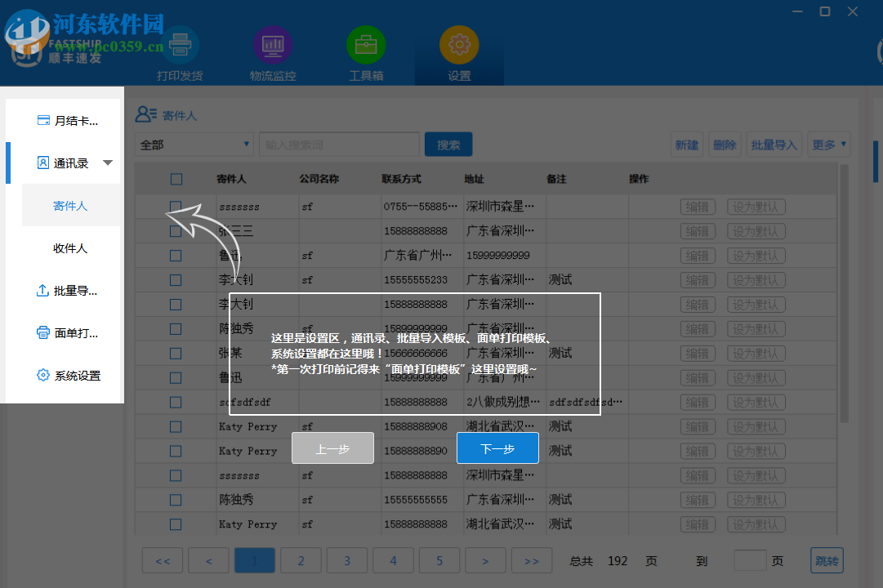Open the 工具箱 toolbox module
The height and width of the screenshot is (588, 883).
pos(366,53)
